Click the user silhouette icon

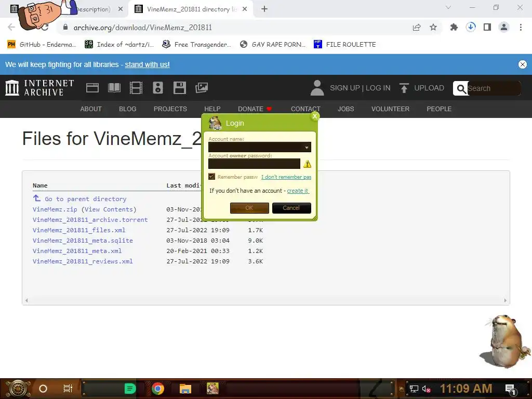point(317,88)
